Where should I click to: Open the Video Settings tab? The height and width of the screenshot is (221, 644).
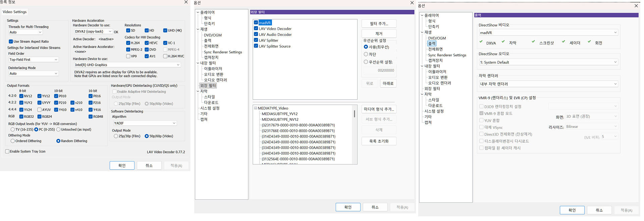[x=15, y=12]
